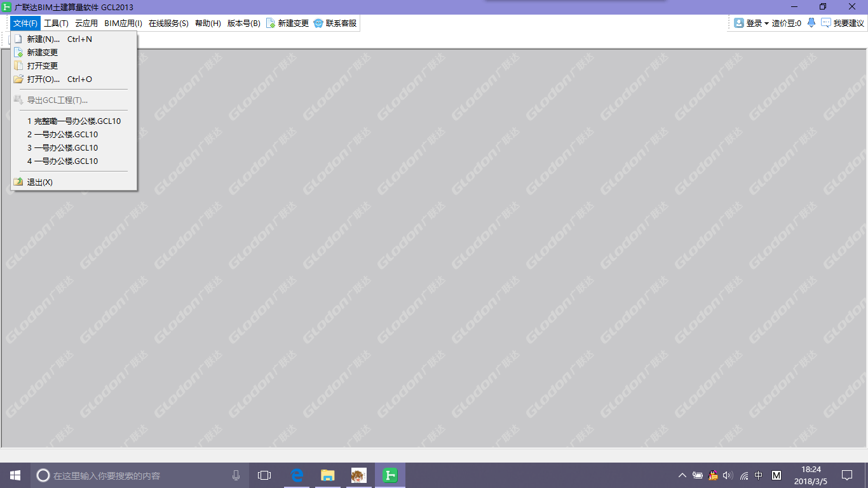Click the Wi-Fi network tray icon

[743, 475]
